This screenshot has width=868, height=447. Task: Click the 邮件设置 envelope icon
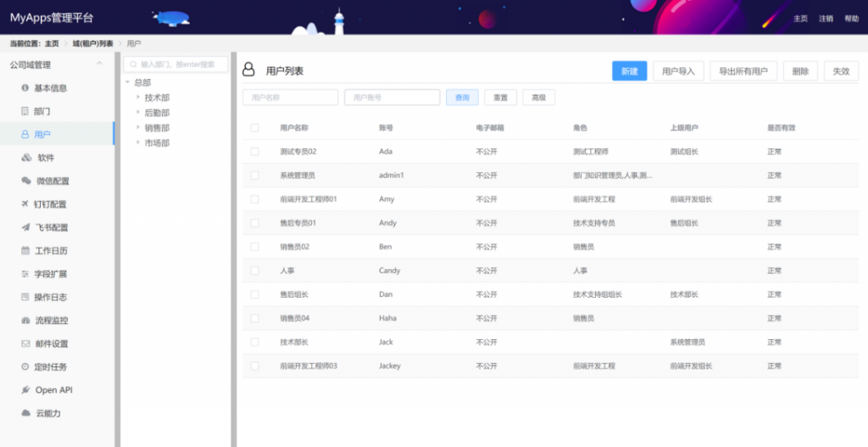25,344
